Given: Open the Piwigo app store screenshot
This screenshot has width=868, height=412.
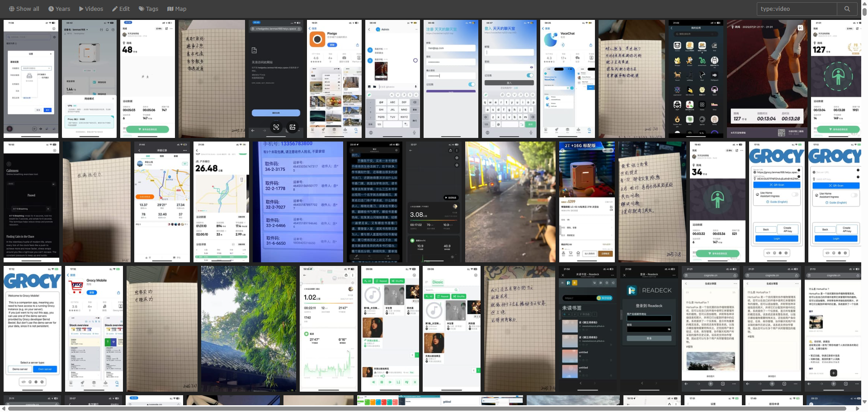Looking at the screenshot, I should click(335, 79).
